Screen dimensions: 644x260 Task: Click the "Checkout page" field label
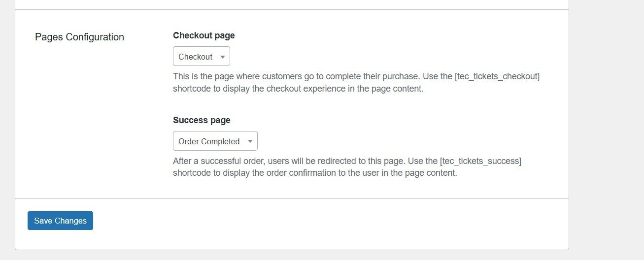[203, 35]
